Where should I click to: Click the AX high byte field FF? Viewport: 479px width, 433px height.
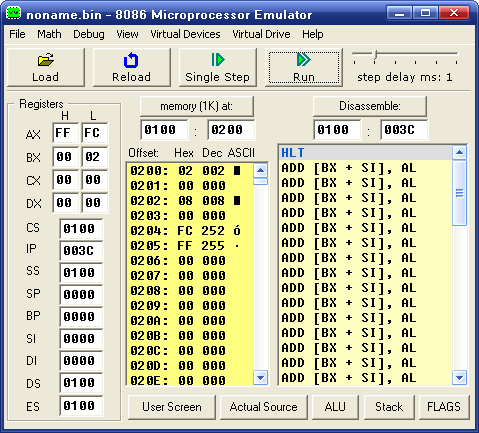click(x=66, y=133)
